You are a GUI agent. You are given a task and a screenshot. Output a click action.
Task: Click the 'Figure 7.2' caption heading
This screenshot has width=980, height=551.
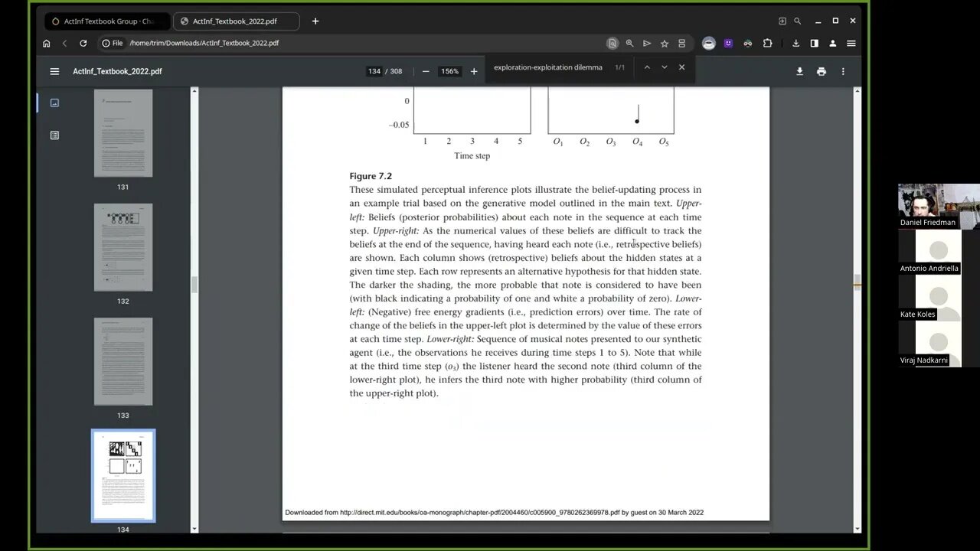click(371, 176)
